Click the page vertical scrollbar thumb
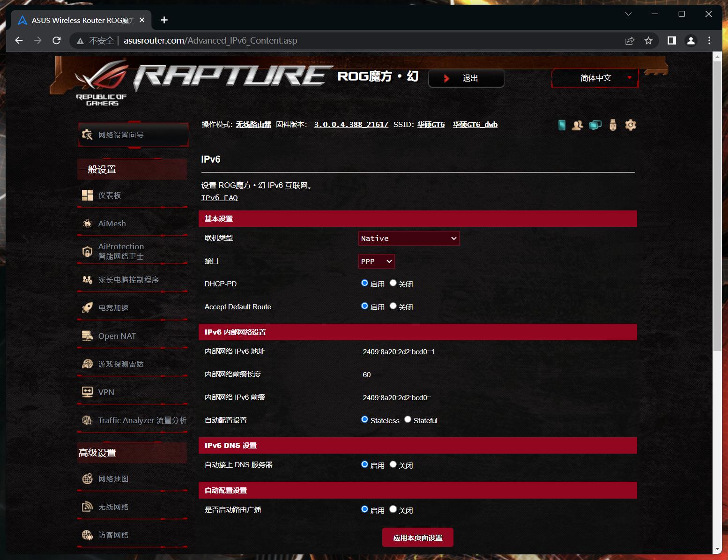The image size is (728, 560). point(717,205)
